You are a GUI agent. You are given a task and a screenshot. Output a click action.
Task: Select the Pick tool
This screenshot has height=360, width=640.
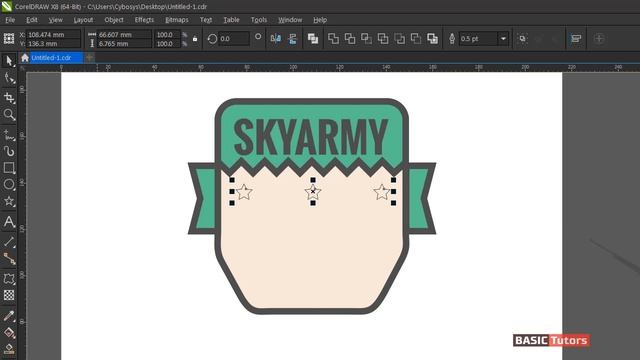click(x=9, y=61)
